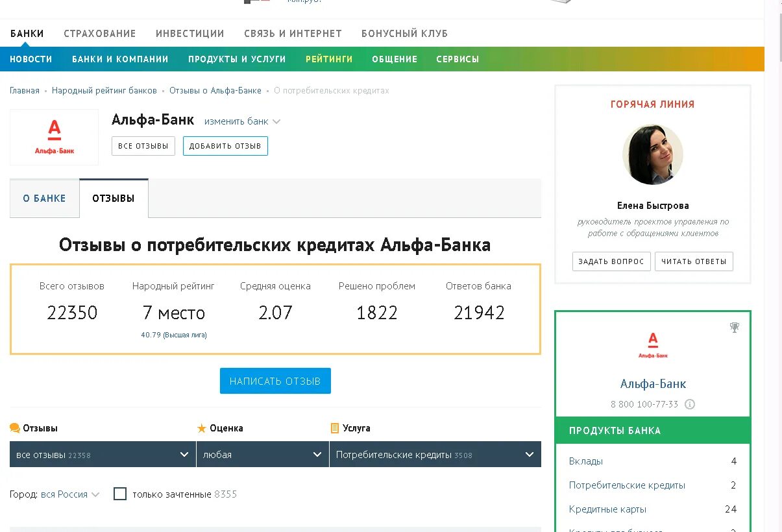Click the ВСЕ ОТЗЫВЫ button
The height and width of the screenshot is (532, 782).
click(143, 146)
